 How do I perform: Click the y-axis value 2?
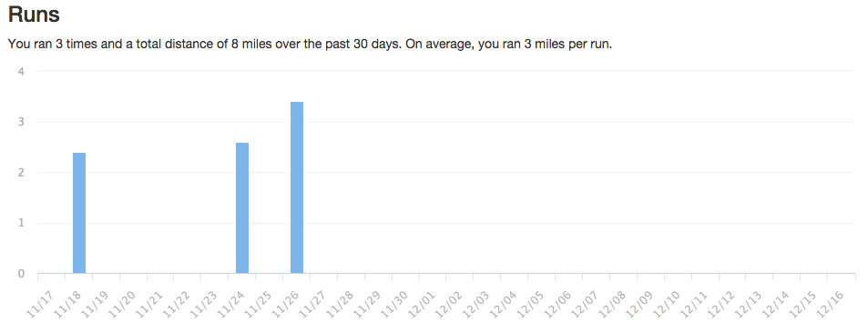click(21, 172)
